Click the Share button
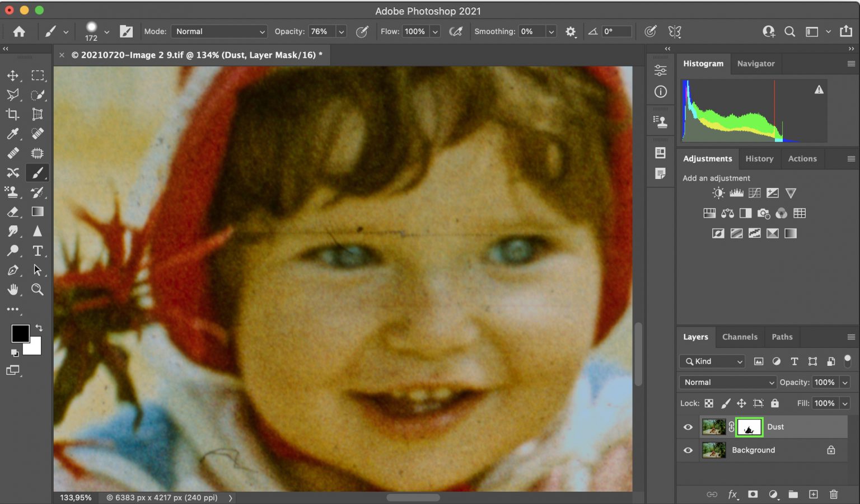 pyautogui.click(x=846, y=32)
